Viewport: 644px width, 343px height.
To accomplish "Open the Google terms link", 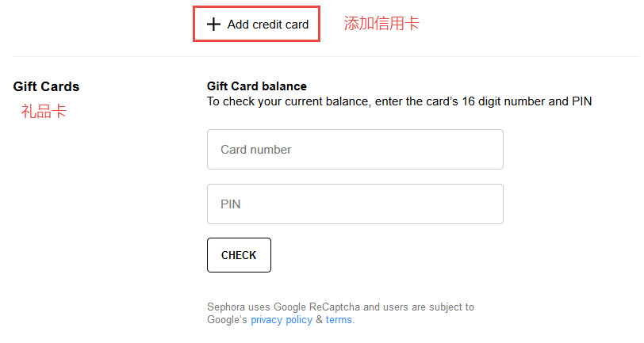I will 339,319.
